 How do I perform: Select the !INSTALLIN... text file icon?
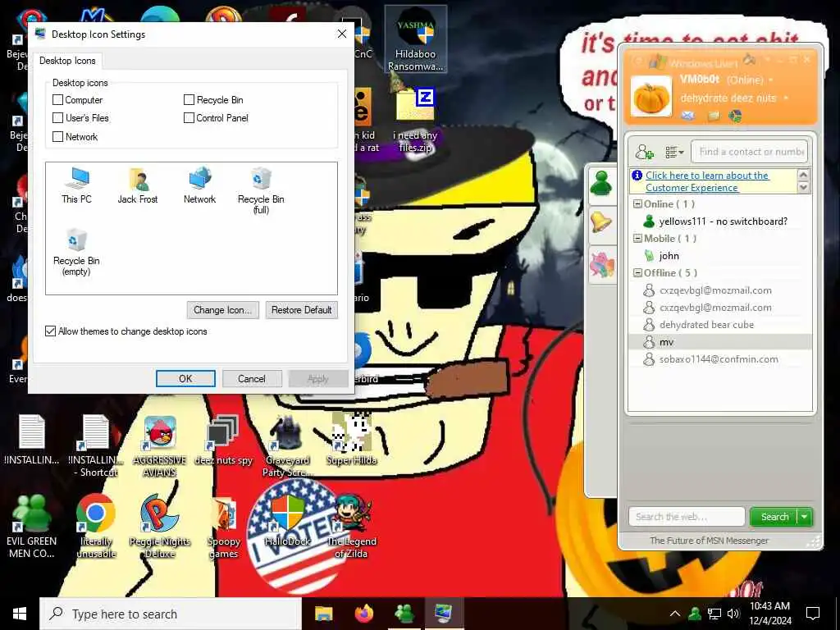coord(32,441)
